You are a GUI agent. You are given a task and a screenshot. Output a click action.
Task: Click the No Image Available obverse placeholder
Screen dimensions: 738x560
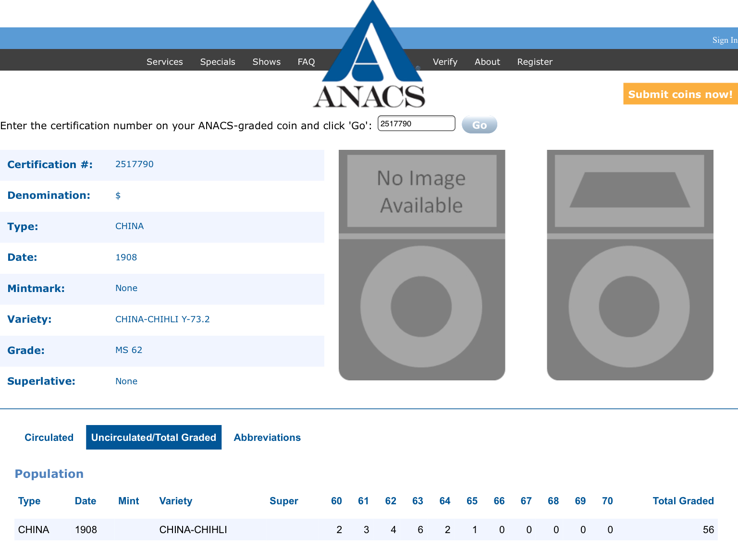tap(422, 265)
